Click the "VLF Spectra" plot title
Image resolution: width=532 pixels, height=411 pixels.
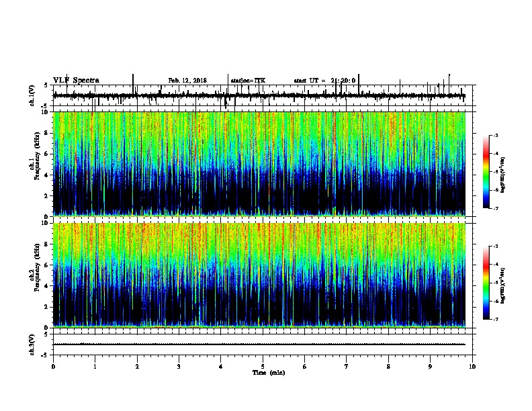(76, 81)
